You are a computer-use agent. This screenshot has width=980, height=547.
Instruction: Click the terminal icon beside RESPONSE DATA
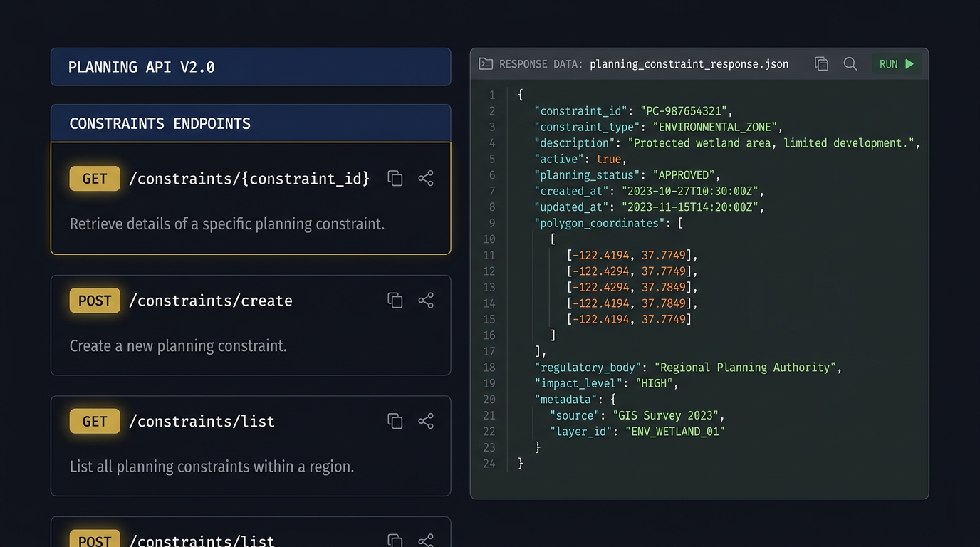point(486,64)
